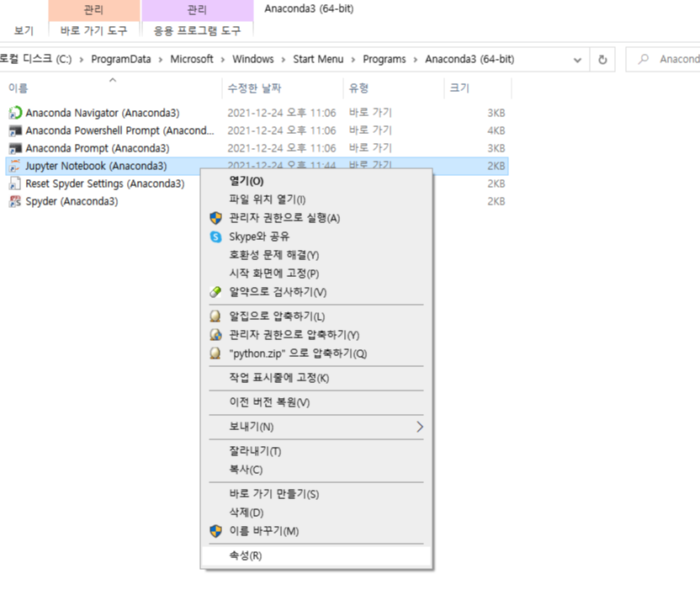The width and height of the screenshot is (700, 590).
Task: Select "python.zip" 으로 압축하기(Q)
Action: 316,353
